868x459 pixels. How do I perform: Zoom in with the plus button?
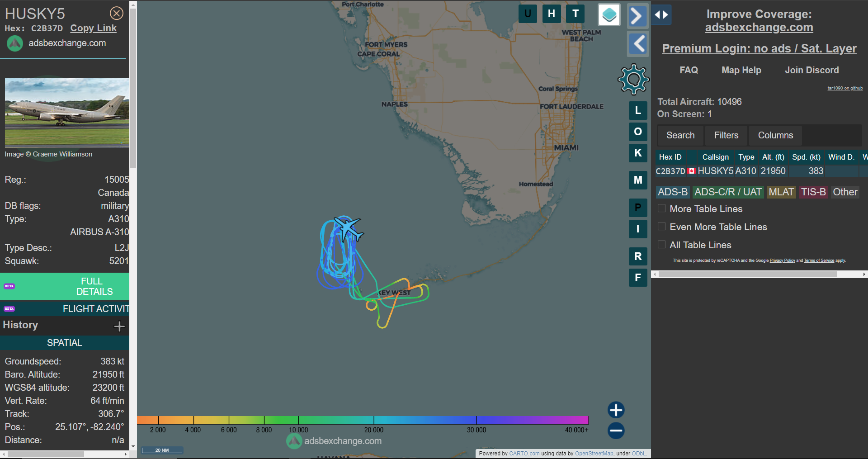coord(616,410)
